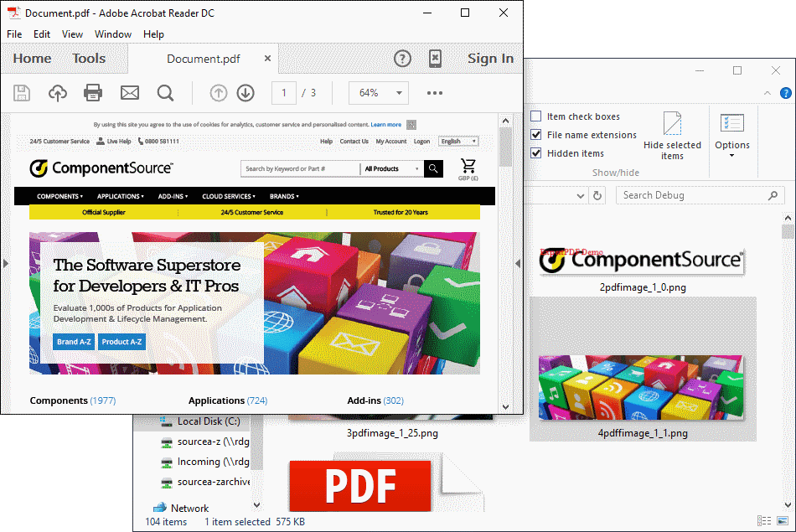This screenshot has height=532, width=796.
Task: Open the Edit menu in Acrobat
Action: pos(42,34)
